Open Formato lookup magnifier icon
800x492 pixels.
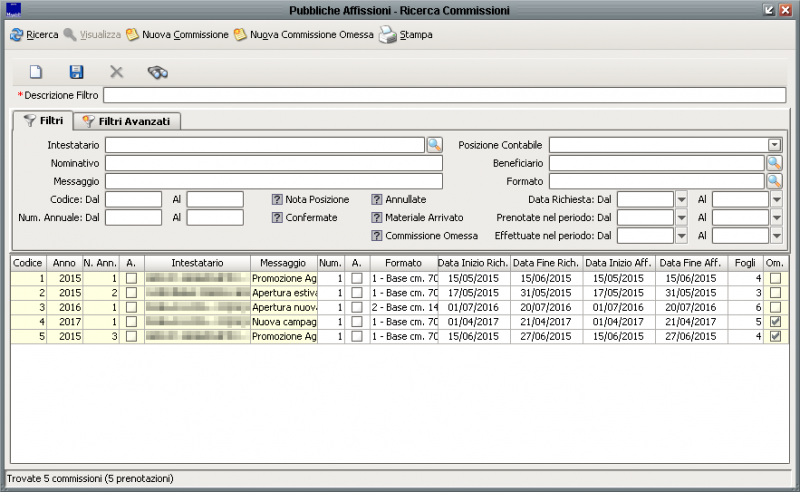tap(774, 181)
